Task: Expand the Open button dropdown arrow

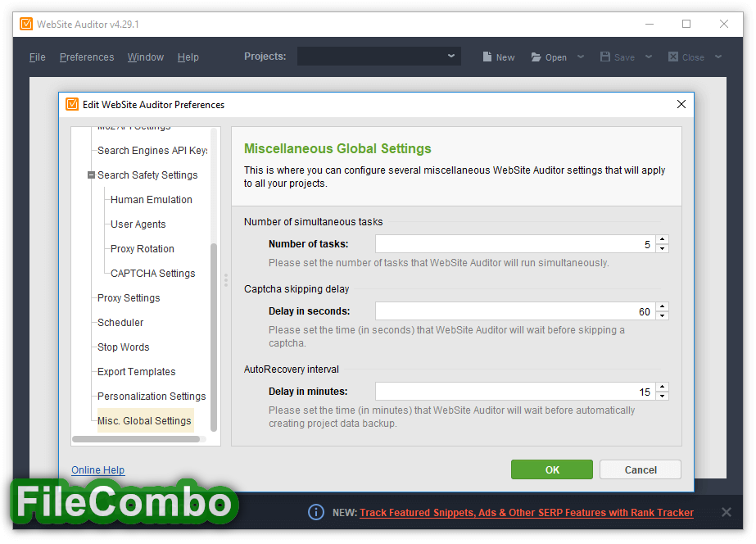Action: point(581,57)
